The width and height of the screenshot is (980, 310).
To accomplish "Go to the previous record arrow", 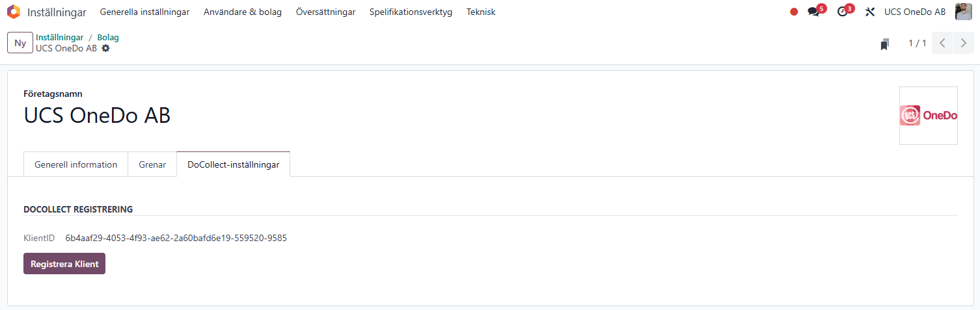I will (x=942, y=43).
